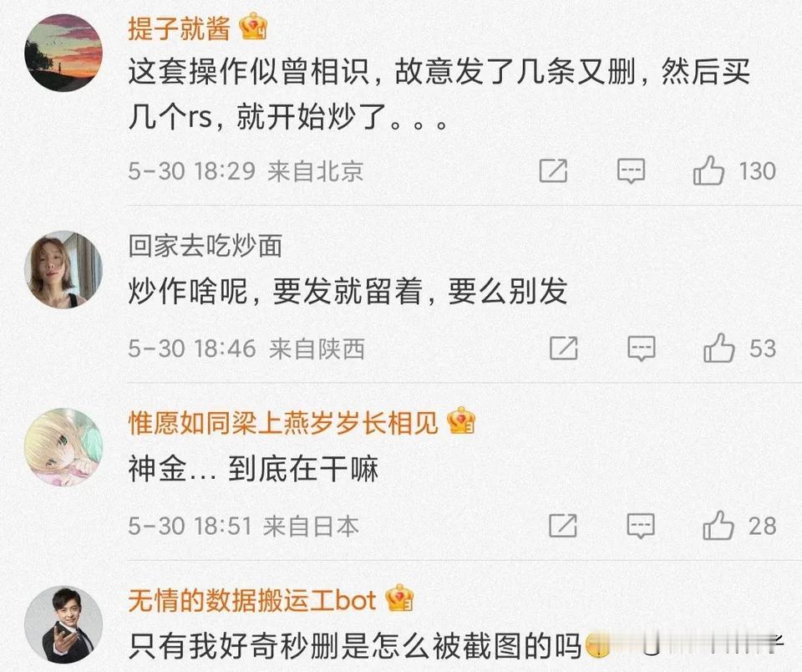Viewport: 802px width, 672px height.
Task: Tap the crown badge beside 提子就酱
Action: pos(254,27)
